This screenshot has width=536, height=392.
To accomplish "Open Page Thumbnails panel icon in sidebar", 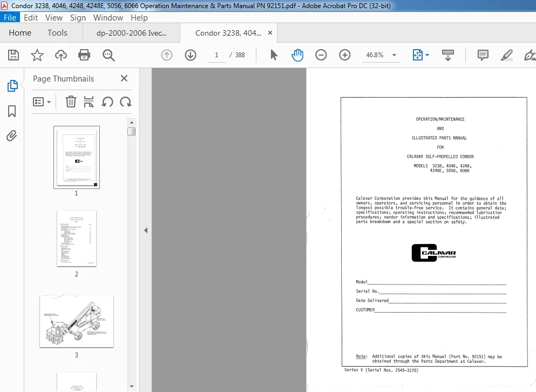I will pyautogui.click(x=12, y=86).
